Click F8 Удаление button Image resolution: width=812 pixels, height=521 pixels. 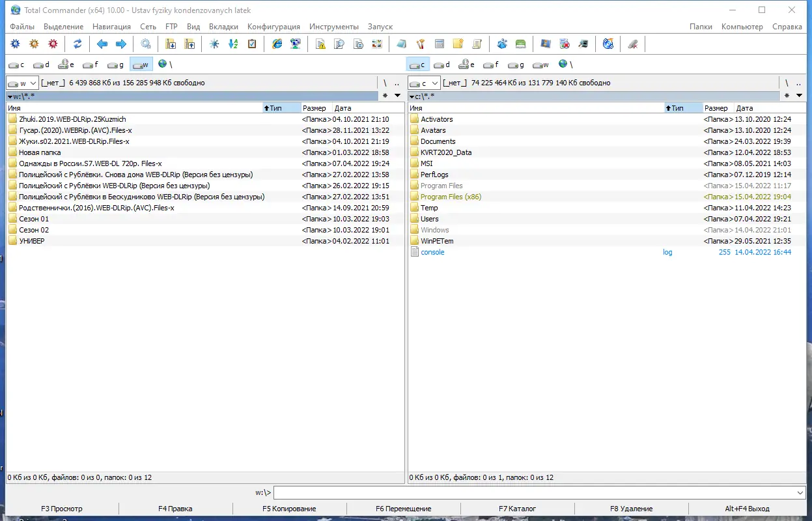pyautogui.click(x=631, y=509)
